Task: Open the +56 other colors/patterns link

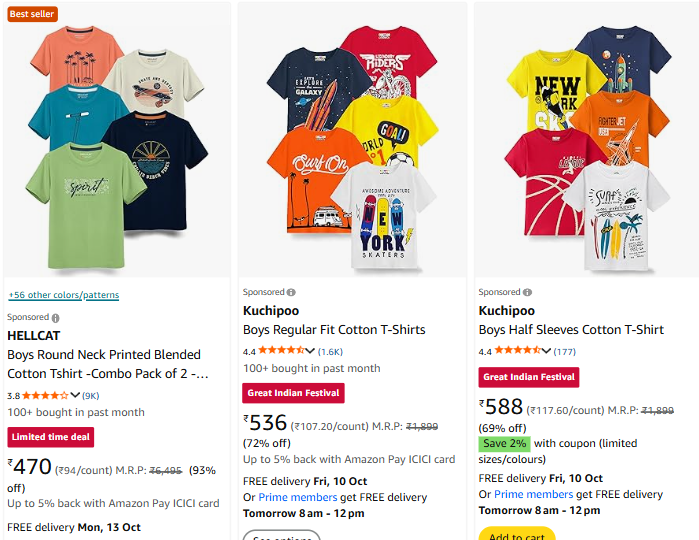Action: [63, 295]
